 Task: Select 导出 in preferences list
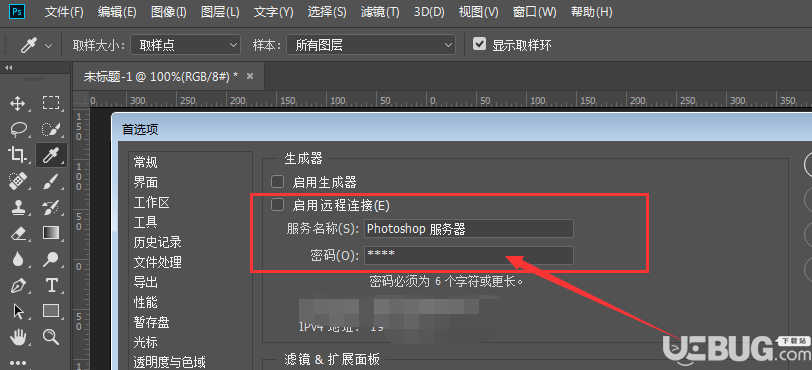point(146,282)
